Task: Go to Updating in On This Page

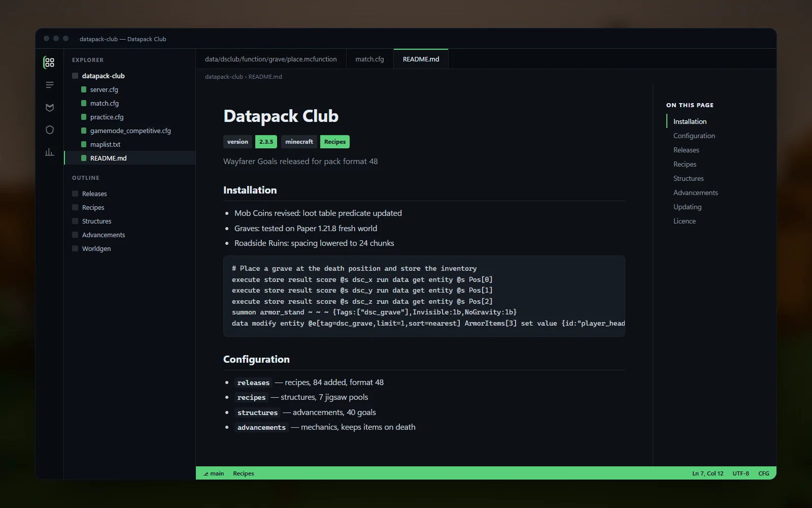Action: [x=687, y=207]
